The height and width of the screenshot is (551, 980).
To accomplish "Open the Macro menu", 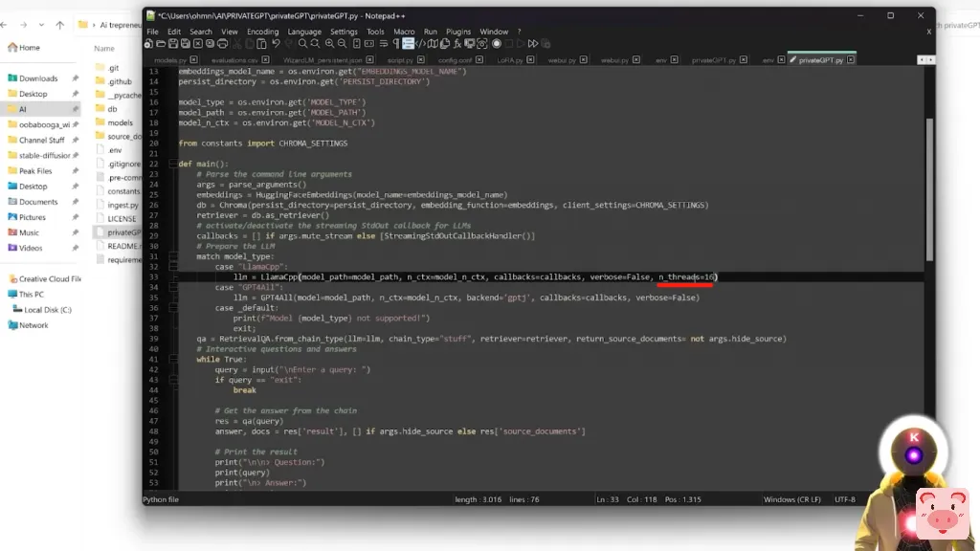I will click(x=404, y=32).
